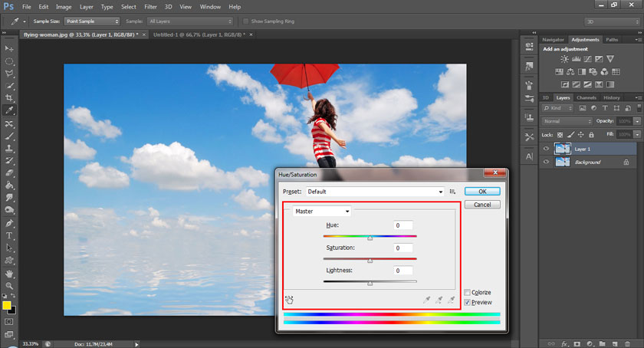The height and width of the screenshot is (348, 644).
Task: Toggle Lock all padlock icon
Action: tap(591, 135)
